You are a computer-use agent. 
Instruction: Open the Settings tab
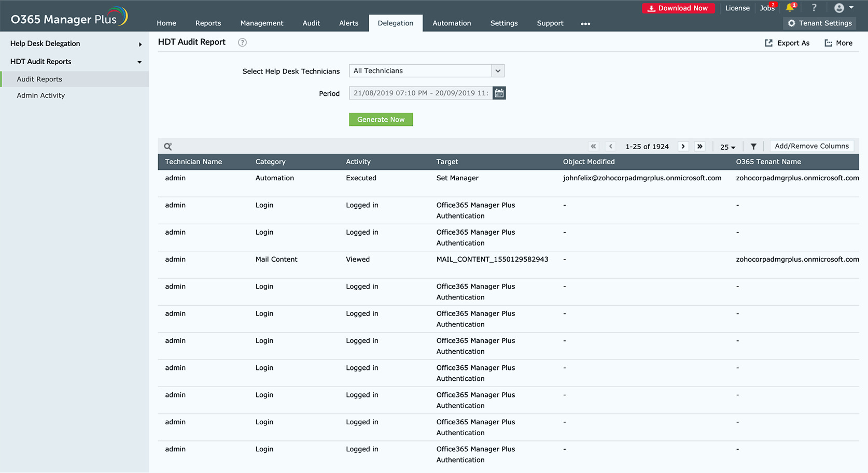coord(504,23)
